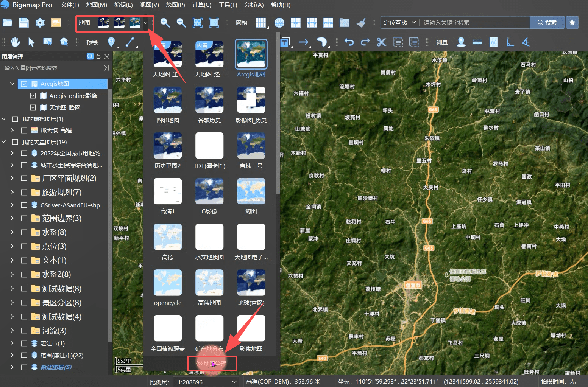The width and height of the screenshot is (588, 387).
Task: Use the measure area m² tool
Action: tap(494, 42)
